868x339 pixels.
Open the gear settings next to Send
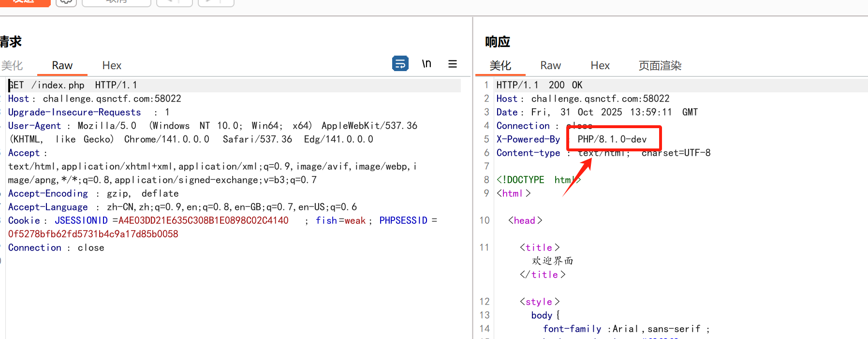tap(66, 2)
